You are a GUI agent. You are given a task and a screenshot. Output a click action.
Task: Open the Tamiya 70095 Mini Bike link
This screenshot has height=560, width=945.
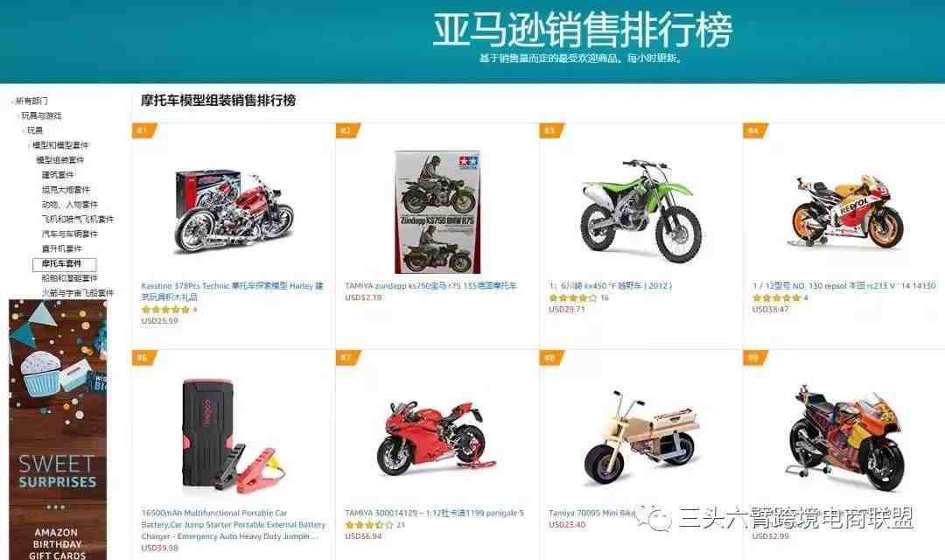(x=591, y=513)
